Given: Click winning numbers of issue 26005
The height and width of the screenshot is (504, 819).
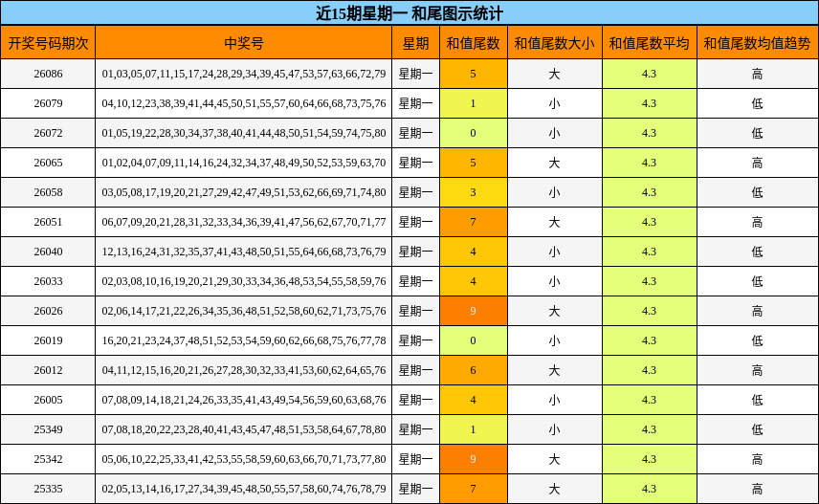Looking at the screenshot, I should click(244, 400).
